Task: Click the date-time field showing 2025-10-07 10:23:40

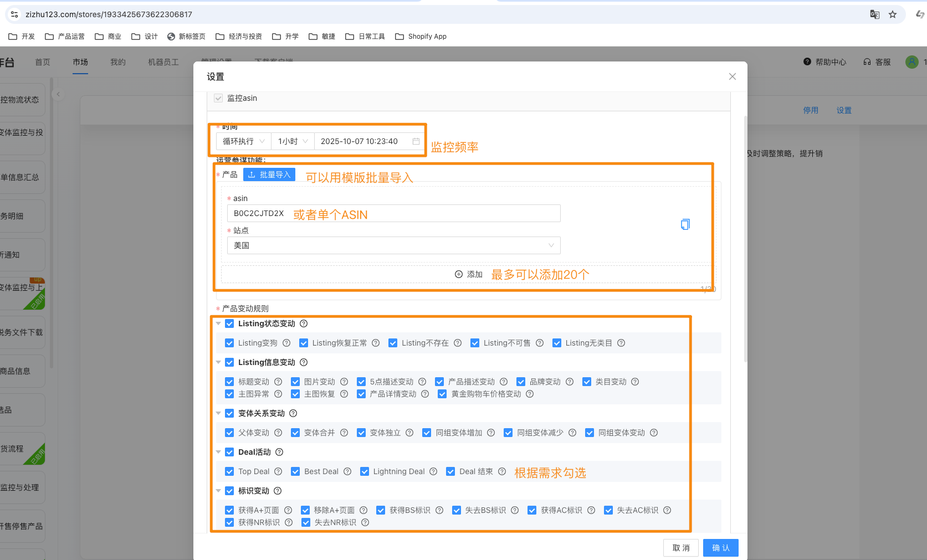Action: pos(369,141)
